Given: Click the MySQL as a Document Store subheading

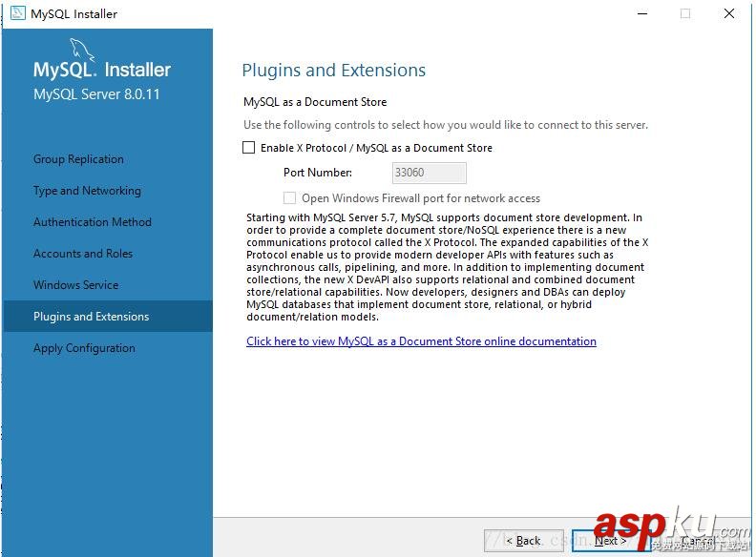Looking at the screenshot, I should pos(315,102).
